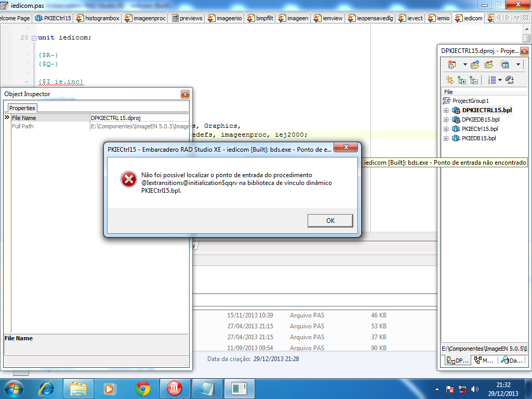Open Windows Explorer from the taskbar
The height and width of the screenshot is (399, 532).
click(x=78, y=389)
